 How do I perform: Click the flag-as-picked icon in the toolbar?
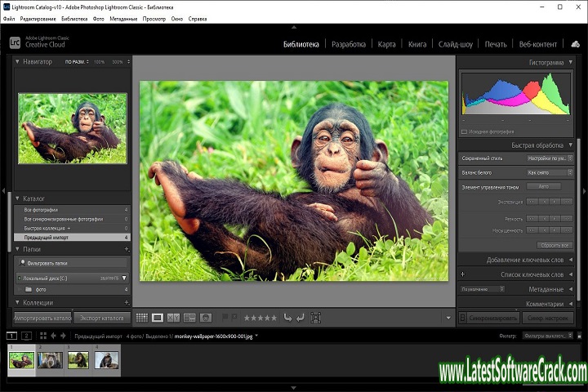[x=225, y=318]
